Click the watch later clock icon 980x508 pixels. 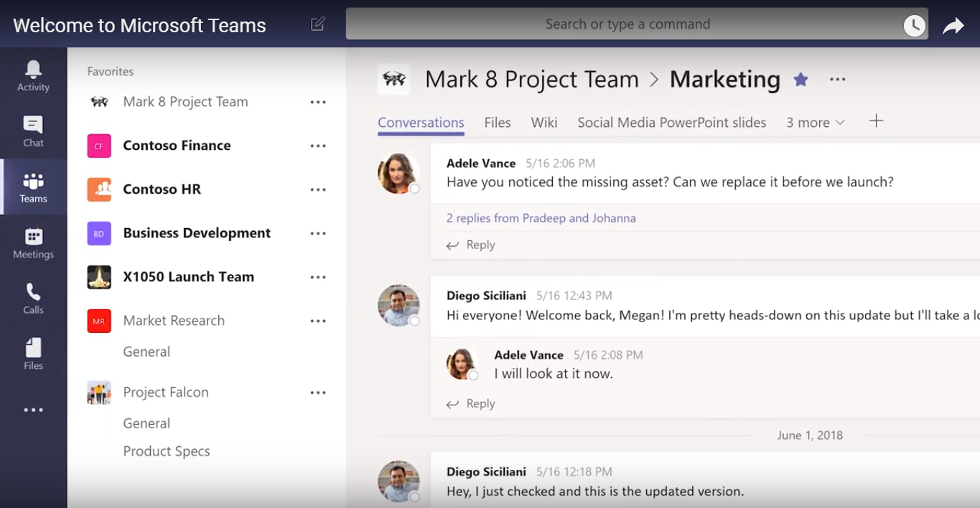pos(914,26)
